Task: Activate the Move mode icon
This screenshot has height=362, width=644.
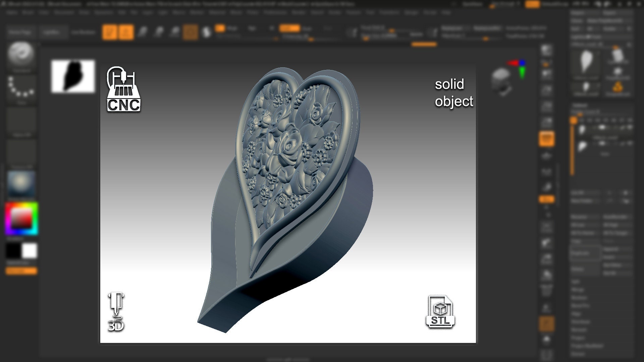Action: 142,32
